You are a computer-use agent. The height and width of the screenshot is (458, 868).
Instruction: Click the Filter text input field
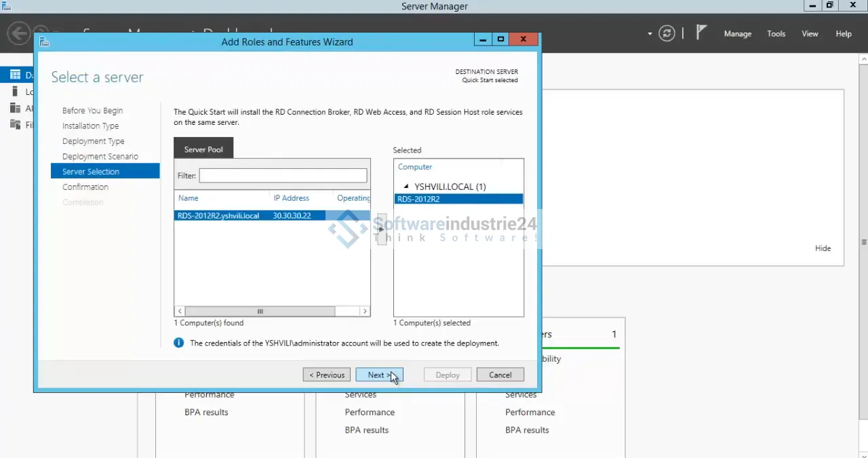click(283, 176)
